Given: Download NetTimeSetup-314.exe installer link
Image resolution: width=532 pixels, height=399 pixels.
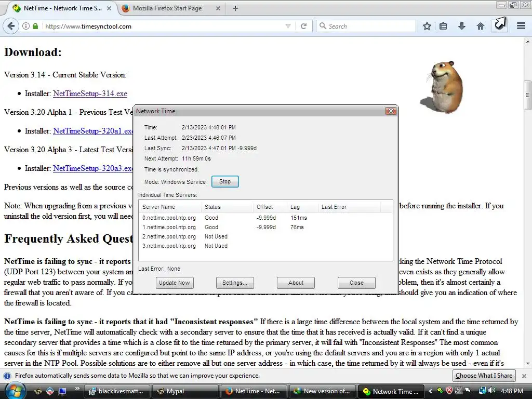Looking at the screenshot, I should tap(90, 94).
